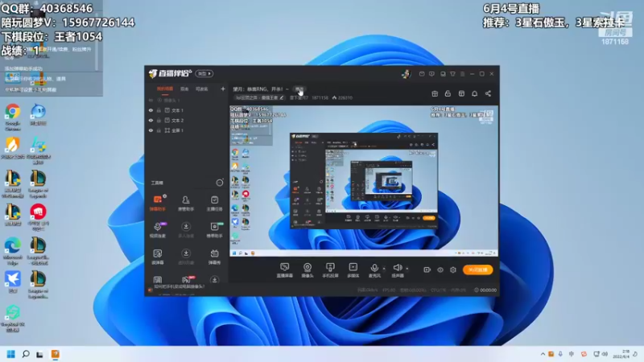Open the share icon at top right
This screenshot has width=644, height=362.
pyautogui.click(x=488, y=93)
